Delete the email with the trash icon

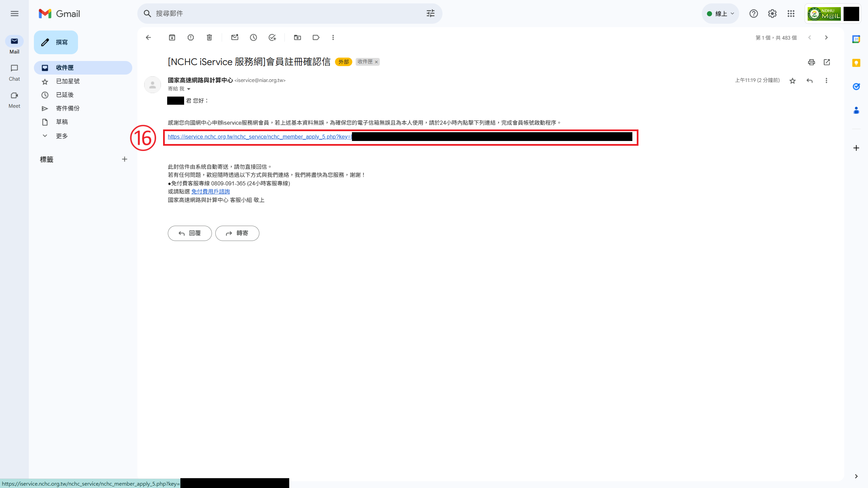[209, 38]
